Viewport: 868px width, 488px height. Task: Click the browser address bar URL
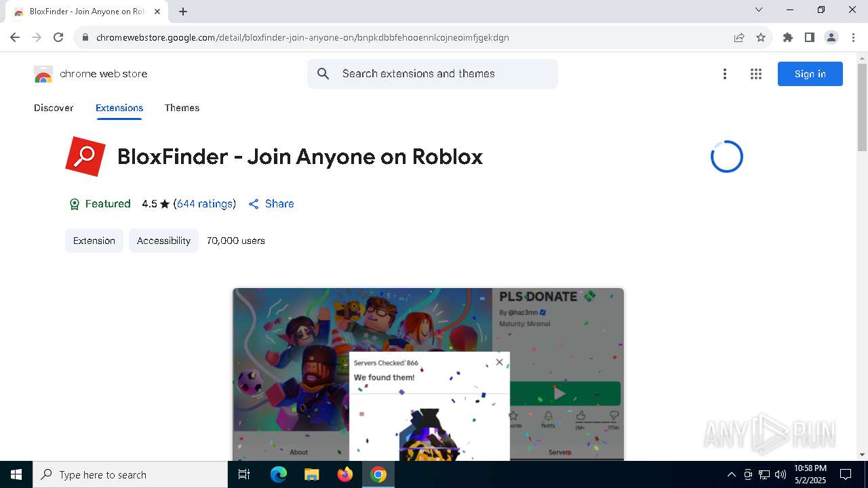click(x=302, y=37)
